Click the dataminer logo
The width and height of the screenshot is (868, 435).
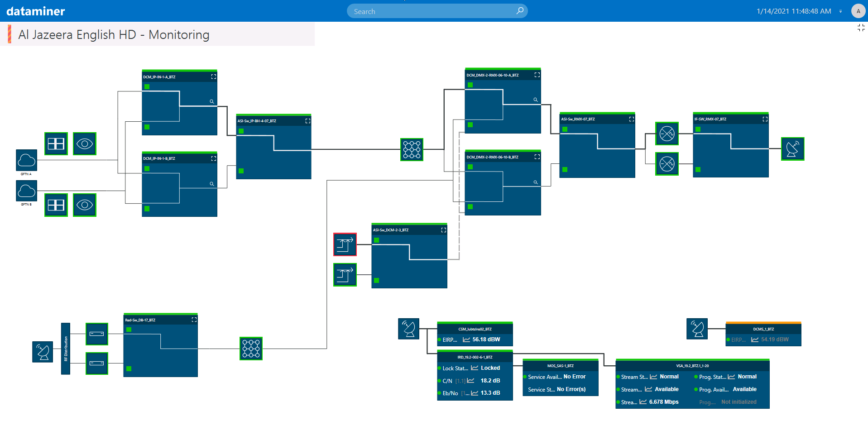point(36,11)
